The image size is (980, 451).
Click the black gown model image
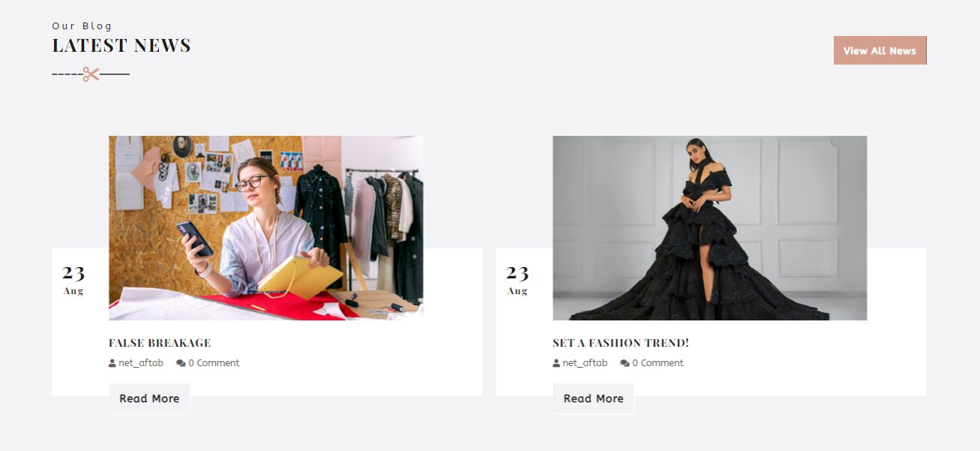(710, 228)
